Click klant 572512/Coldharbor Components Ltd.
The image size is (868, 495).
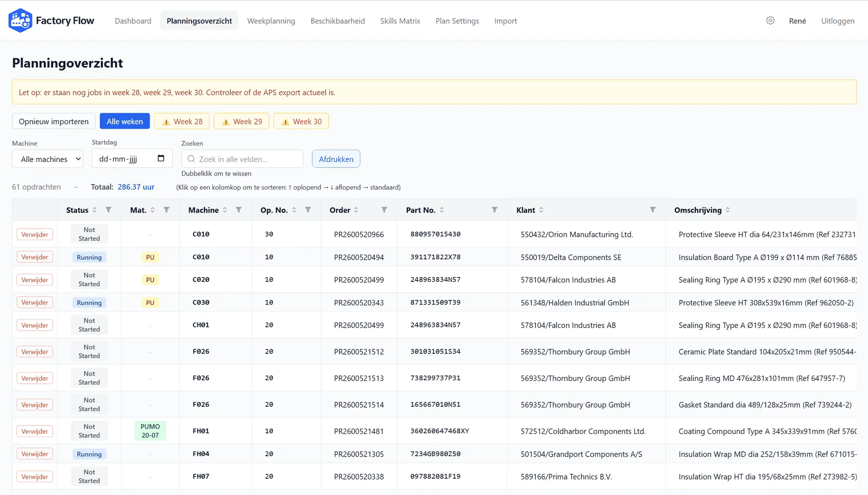(x=583, y=431)
